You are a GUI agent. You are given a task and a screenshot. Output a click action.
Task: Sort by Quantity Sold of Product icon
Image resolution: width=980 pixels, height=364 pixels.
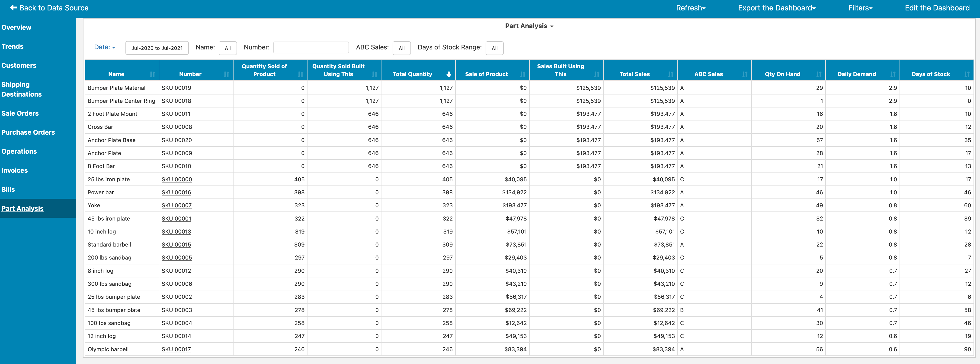point(301,74)
